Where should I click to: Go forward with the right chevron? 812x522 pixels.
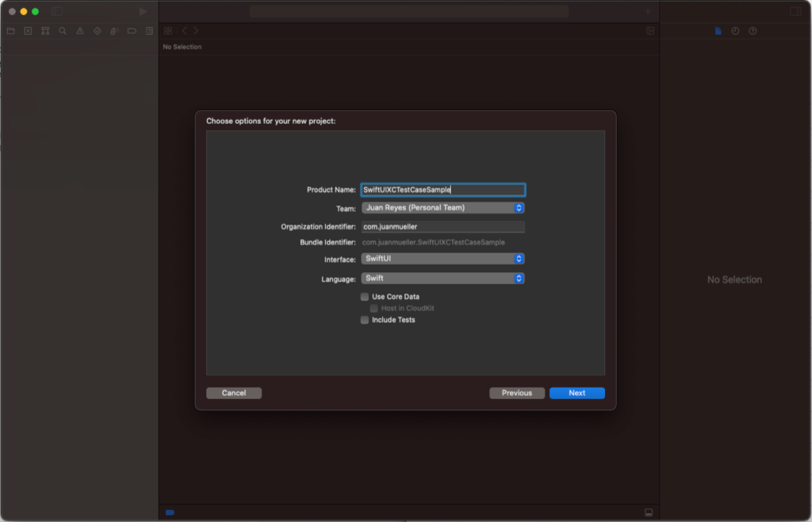click(196, 31)
